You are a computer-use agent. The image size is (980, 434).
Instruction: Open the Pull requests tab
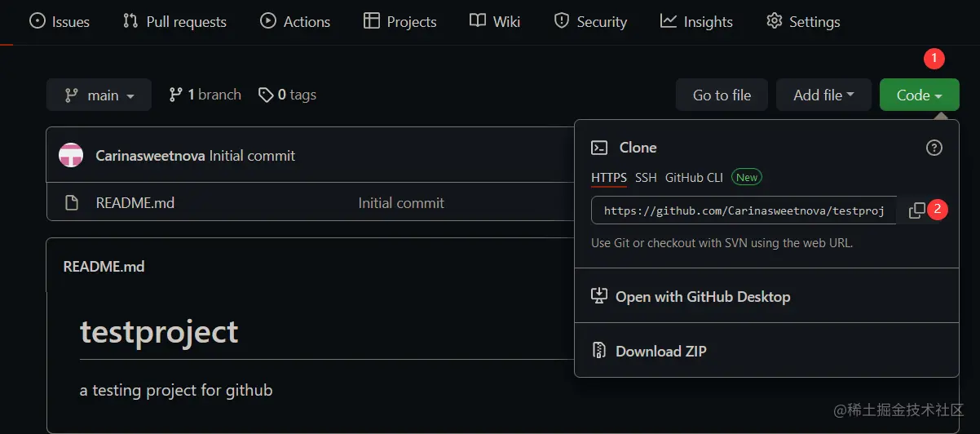(x=174, y=22)
